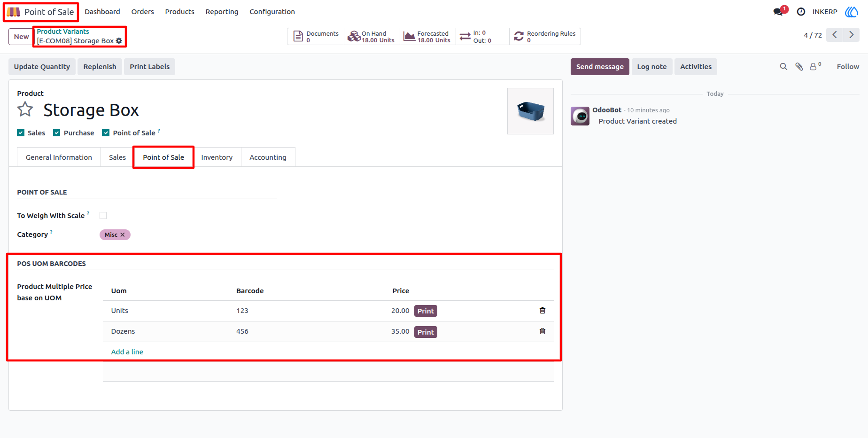Open the activities clock icon
868x438 pixels.
[801, 12]
